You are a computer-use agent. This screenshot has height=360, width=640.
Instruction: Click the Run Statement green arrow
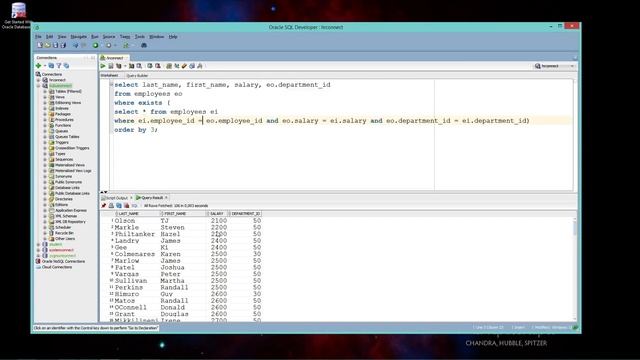tap(103, 66)
